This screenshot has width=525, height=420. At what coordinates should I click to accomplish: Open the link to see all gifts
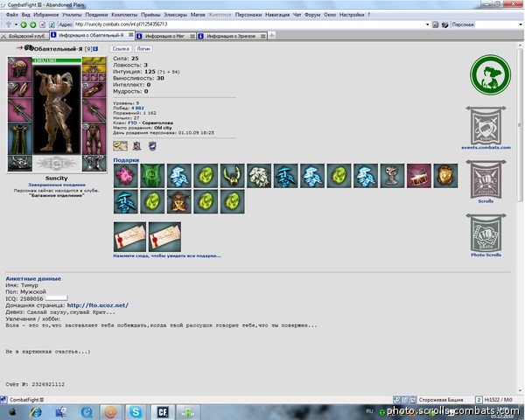pos(167,255)
